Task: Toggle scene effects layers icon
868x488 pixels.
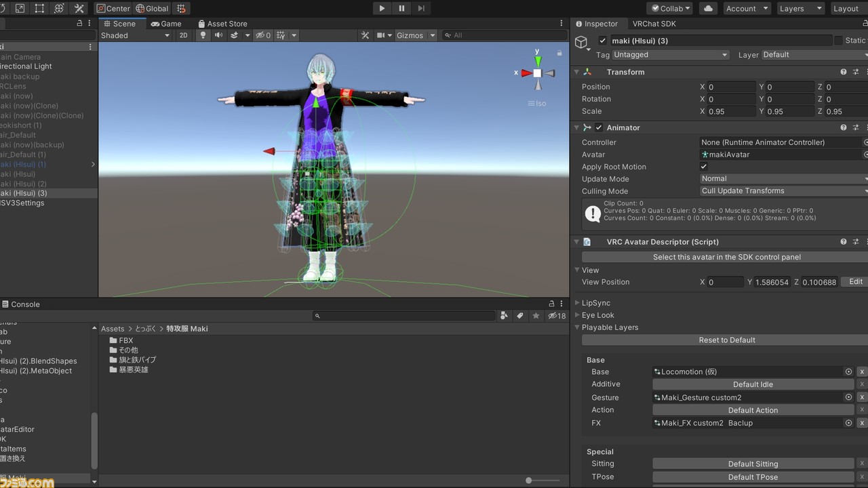Action: (235, 35)
